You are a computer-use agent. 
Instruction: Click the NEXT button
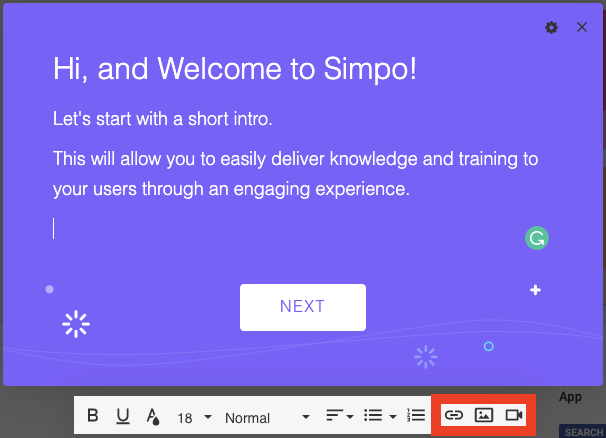[303, 307]
